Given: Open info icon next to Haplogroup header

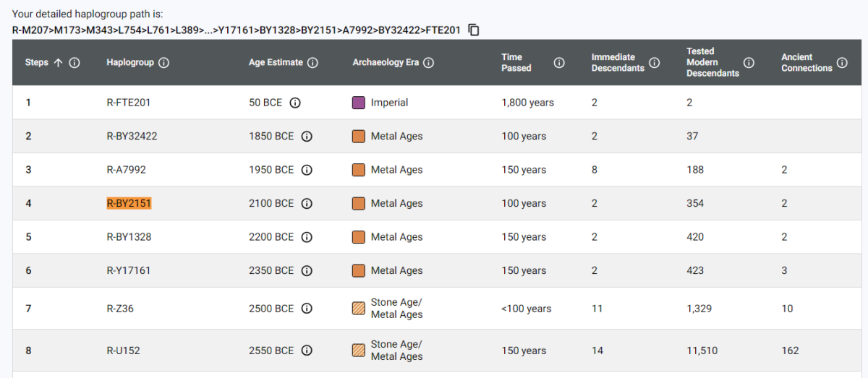Looking at the screenshot, I should point(163,63).
